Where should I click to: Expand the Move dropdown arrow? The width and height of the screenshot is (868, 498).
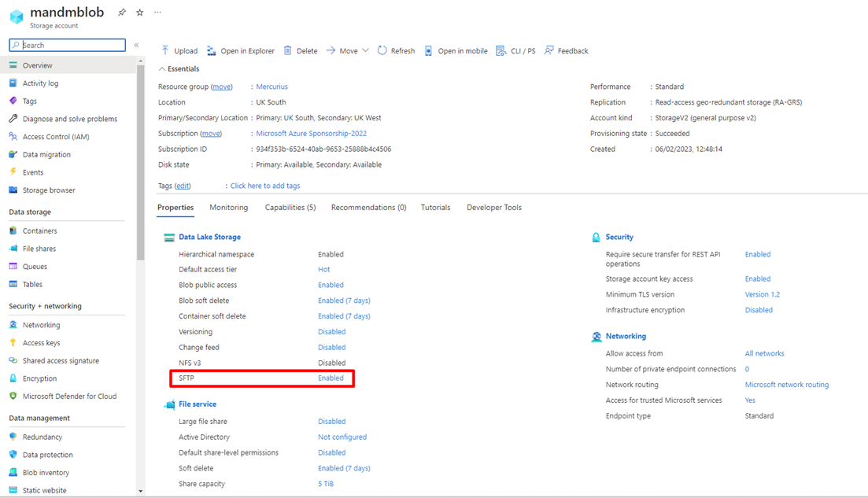pyautogui.click(x=365, y=50)
